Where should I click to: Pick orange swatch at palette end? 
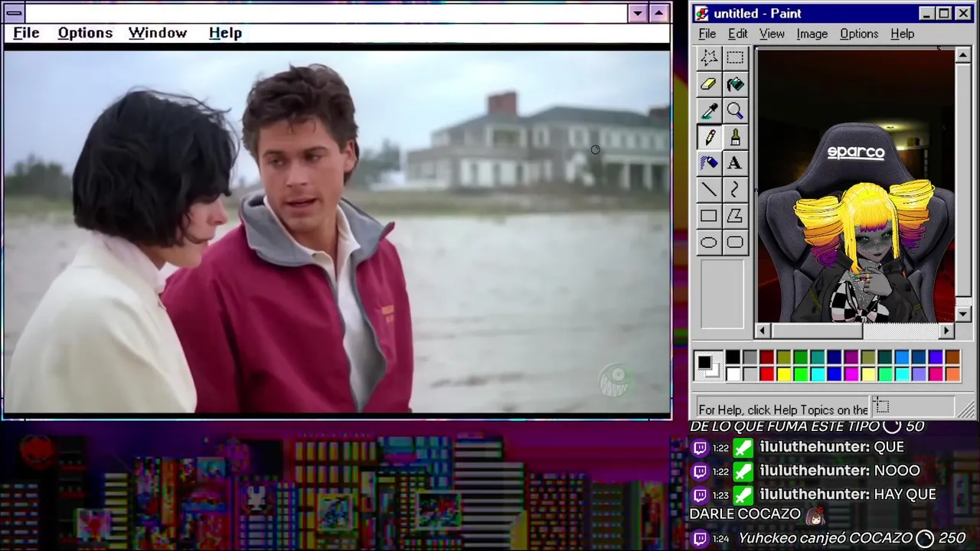click(x=952, y=373)
